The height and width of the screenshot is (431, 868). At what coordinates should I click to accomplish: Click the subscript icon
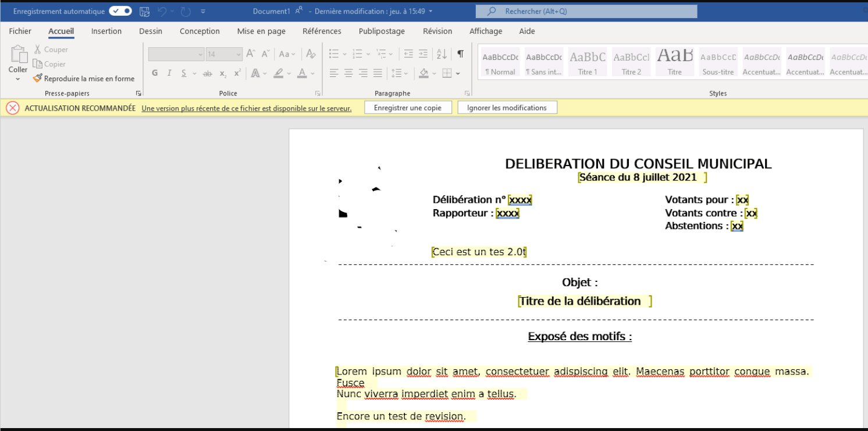[223, 73]
